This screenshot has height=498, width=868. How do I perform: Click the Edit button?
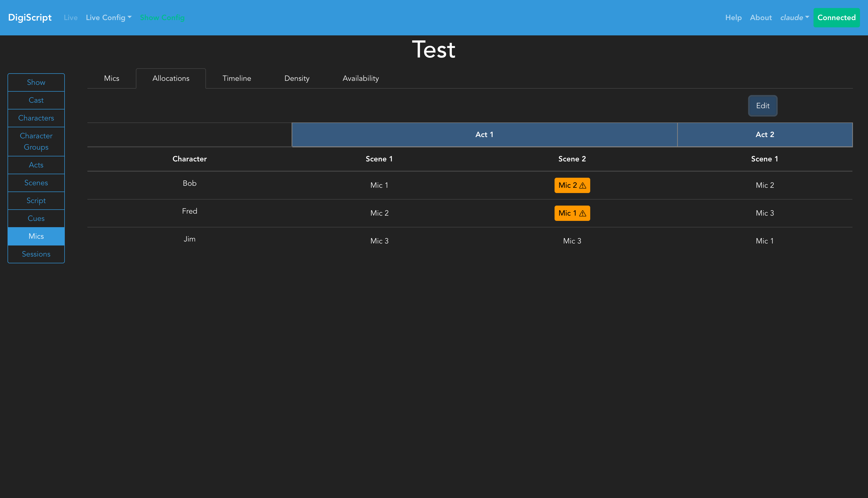click(762, 106)
